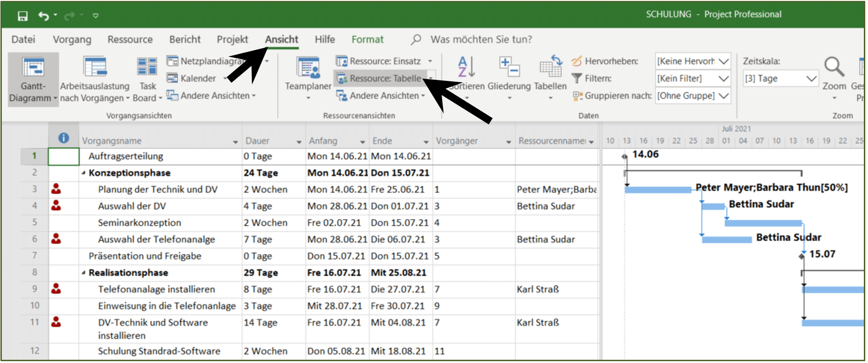Open the Gantt-Diagramm view button

tap(33, 80)
